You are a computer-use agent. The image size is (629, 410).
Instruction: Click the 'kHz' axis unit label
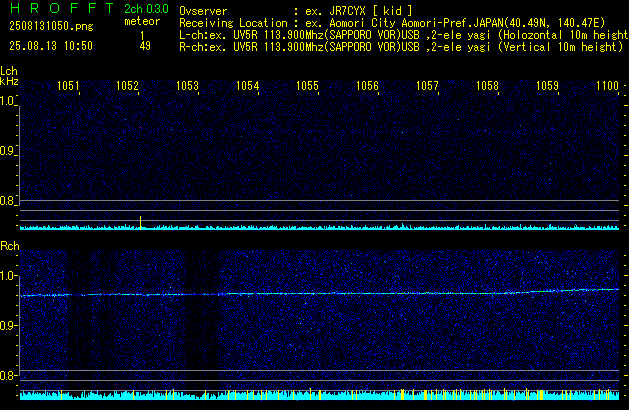tap(9, 81)
